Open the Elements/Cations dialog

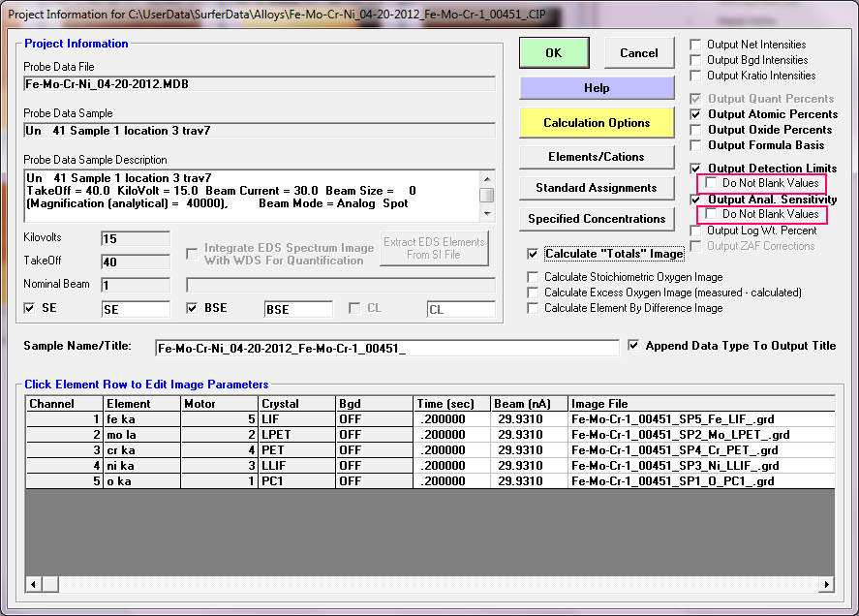597,156
